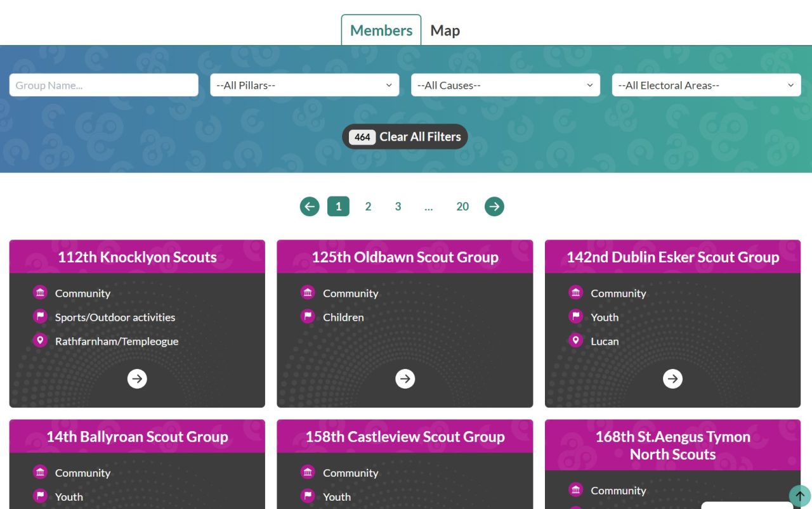
Task: Open the 158th Castleview Scout Group title
Action: (x=405, y=437)
